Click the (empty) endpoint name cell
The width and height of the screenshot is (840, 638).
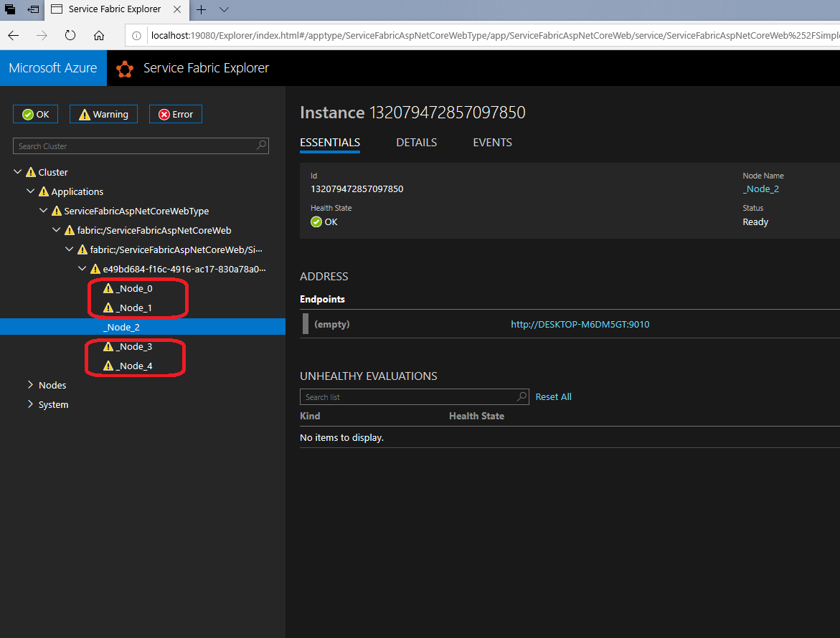[332, 324]
